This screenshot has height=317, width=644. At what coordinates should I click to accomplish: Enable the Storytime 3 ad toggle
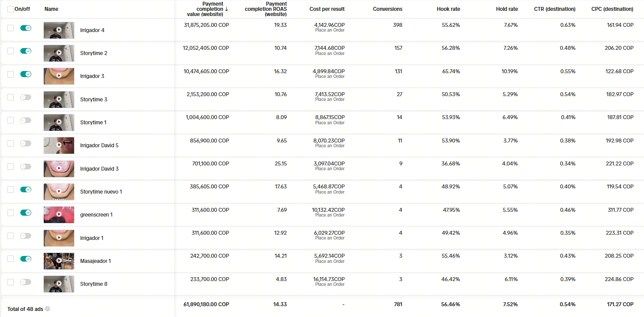click(26, 97)
